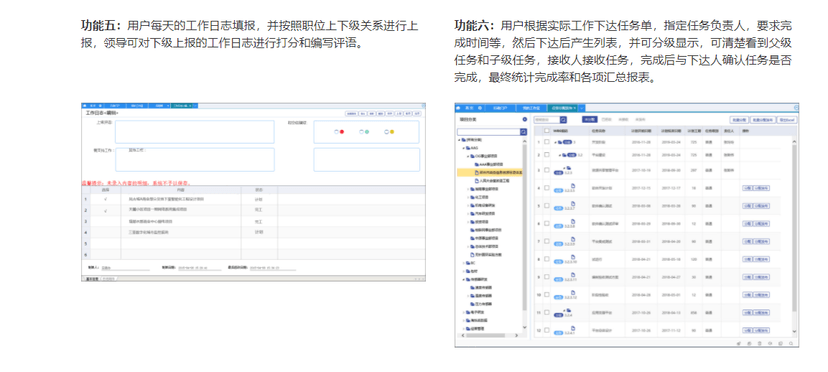Click document icon in task row 7
This screenshot has width=828, height=372.
click(573, 239)
